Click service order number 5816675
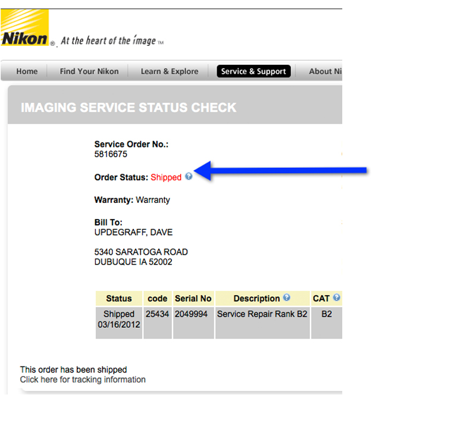This screenshot has height=448, width=476. coord(111,154)
